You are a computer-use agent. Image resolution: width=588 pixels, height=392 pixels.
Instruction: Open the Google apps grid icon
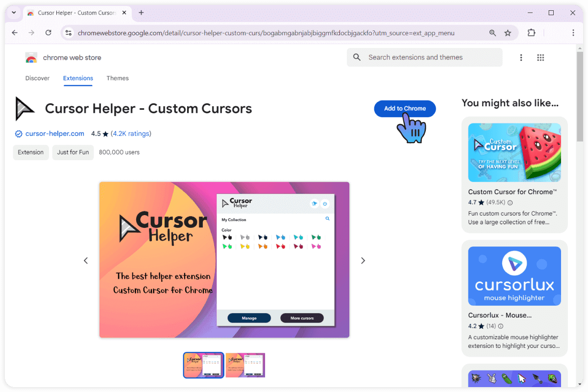click(x=540, y=58)
